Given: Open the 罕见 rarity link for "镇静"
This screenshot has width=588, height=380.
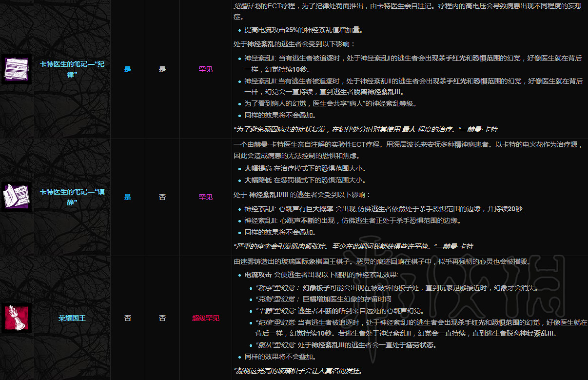Looking at the screenshot, I should (x=205, y=197).
